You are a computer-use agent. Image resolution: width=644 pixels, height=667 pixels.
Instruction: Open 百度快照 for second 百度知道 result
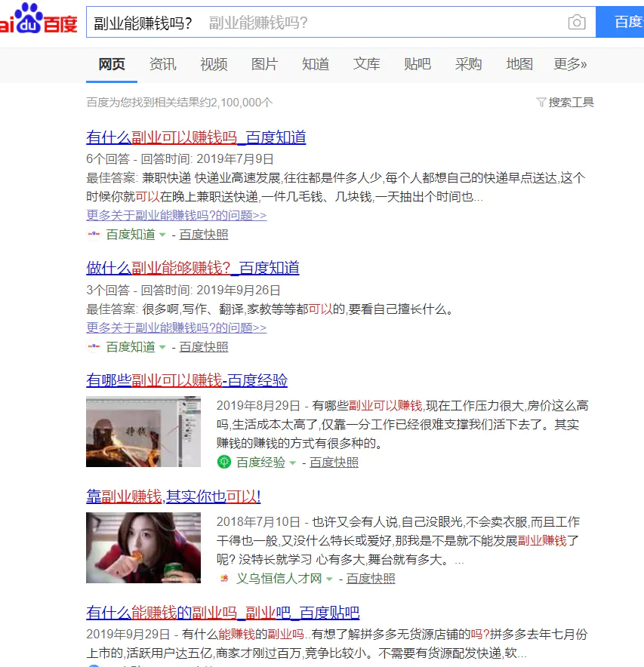(x=203, y=346)
